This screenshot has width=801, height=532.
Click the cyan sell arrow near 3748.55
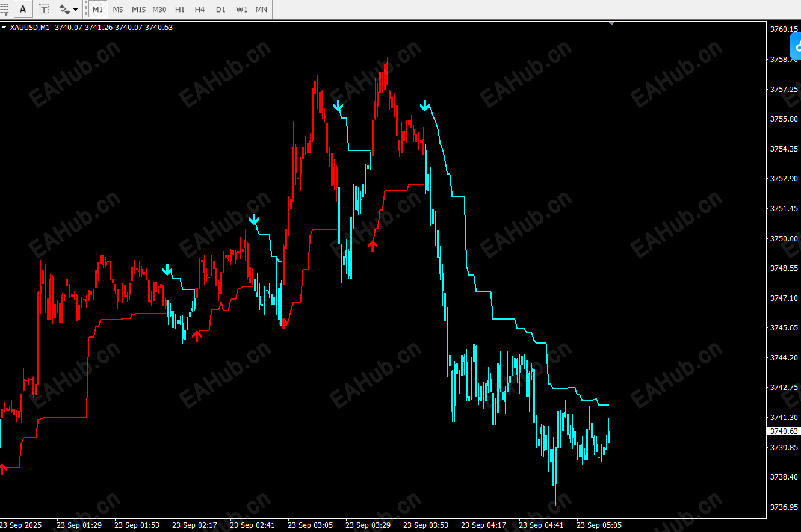(x=167, y=269)
